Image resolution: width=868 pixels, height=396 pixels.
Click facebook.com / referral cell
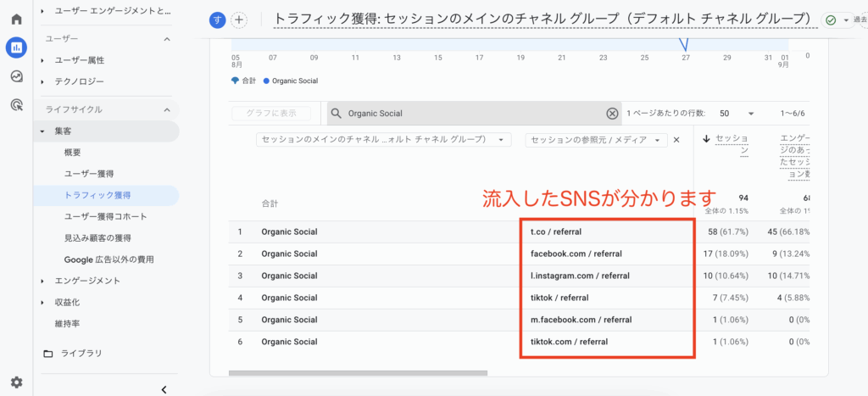576,254
